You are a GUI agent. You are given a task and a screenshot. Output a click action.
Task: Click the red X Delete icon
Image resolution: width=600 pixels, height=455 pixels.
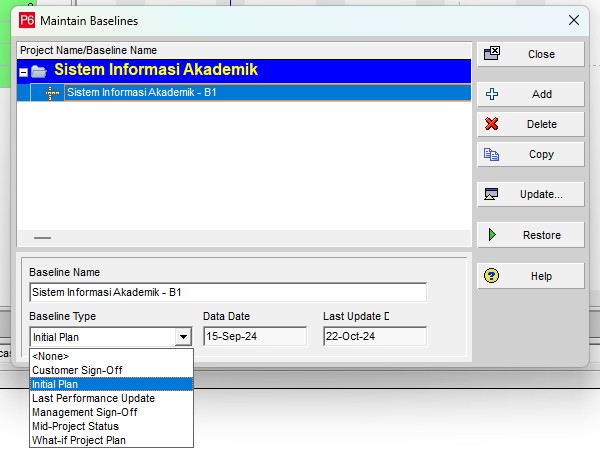coord(491,124)
